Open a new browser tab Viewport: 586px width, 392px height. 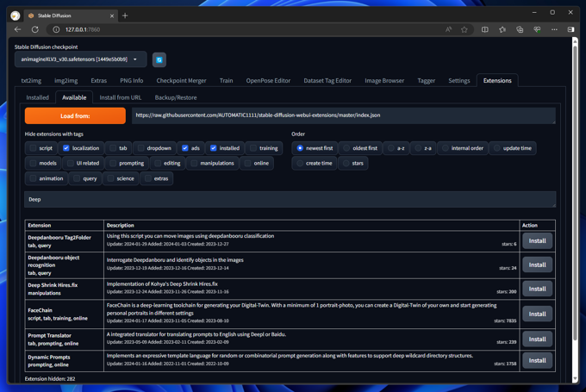[125, 16]
